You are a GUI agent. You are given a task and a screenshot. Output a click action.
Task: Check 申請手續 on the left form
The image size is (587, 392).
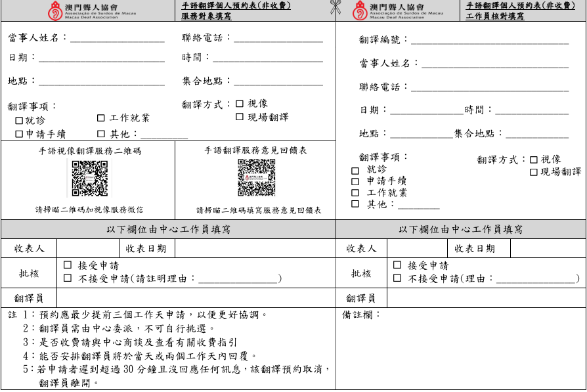[19, 135]
